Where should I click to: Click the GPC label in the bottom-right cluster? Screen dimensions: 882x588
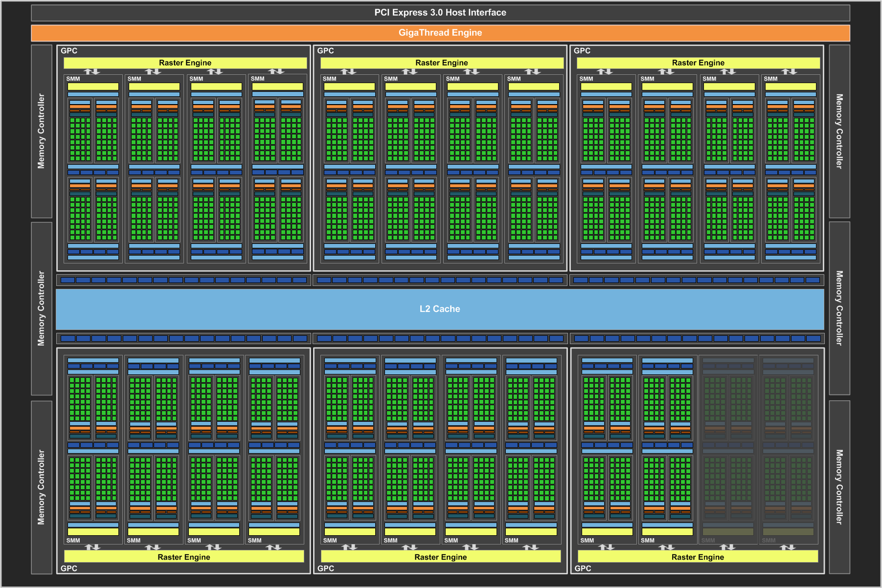click(x=583, y=568)
